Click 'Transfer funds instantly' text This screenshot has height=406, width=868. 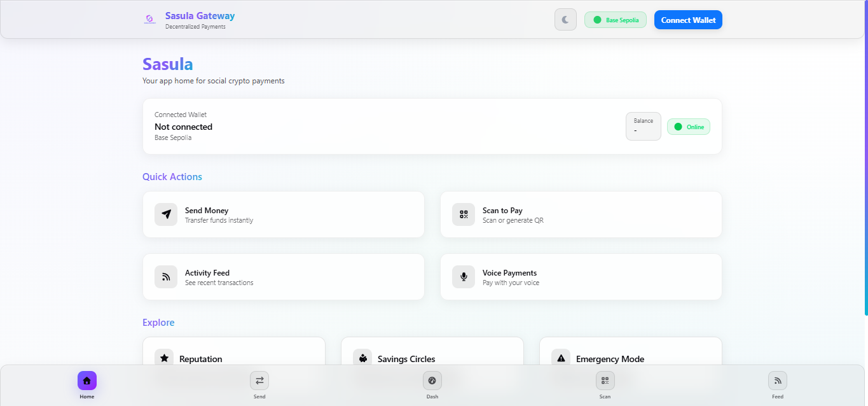219,220
